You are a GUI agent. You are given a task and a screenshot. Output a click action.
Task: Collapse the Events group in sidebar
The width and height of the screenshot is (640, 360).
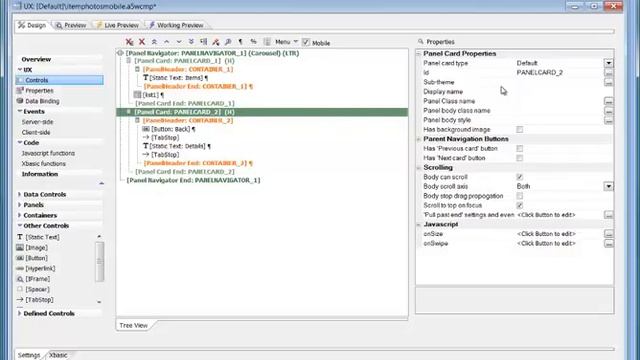20,111
